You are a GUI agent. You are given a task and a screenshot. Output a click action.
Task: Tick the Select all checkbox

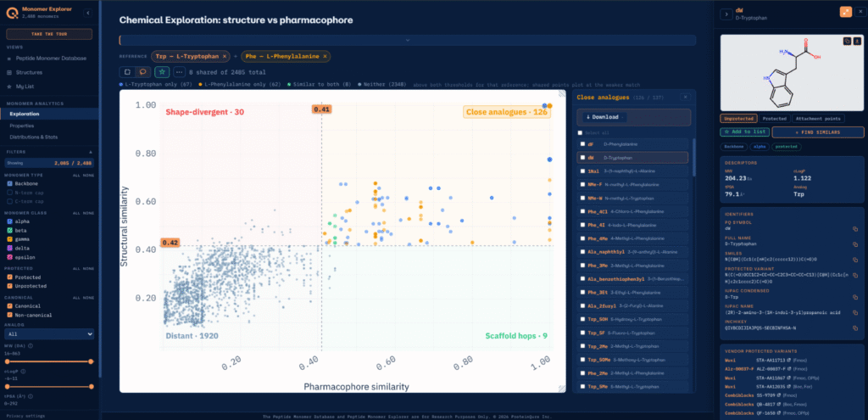click(x=580, y=132)
